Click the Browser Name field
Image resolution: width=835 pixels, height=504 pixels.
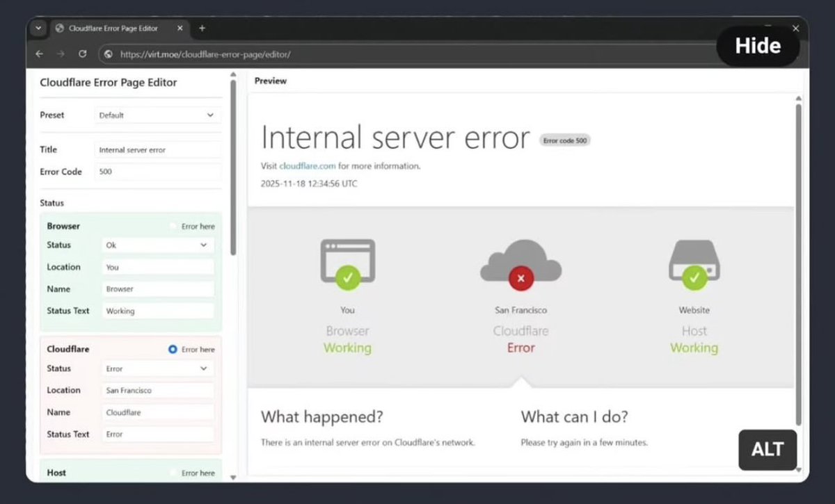point(158,288)
